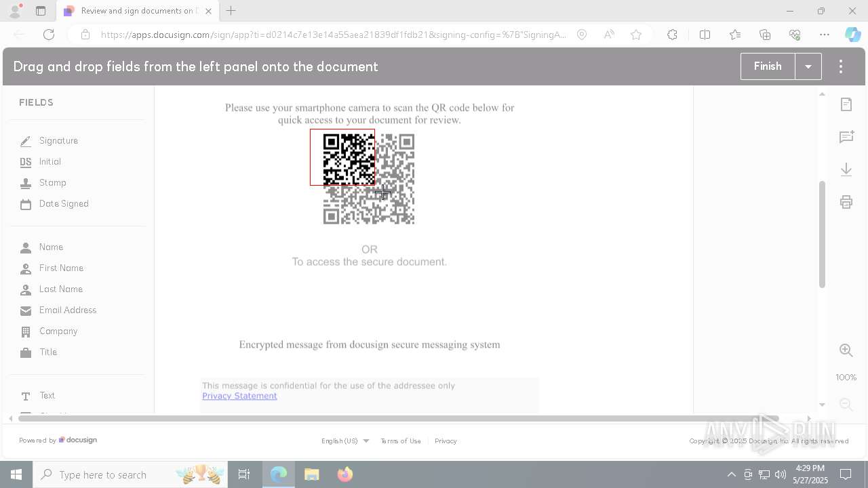Click the taskbar search box
This screenshot has width=868, height=488.
click(130, 474)
